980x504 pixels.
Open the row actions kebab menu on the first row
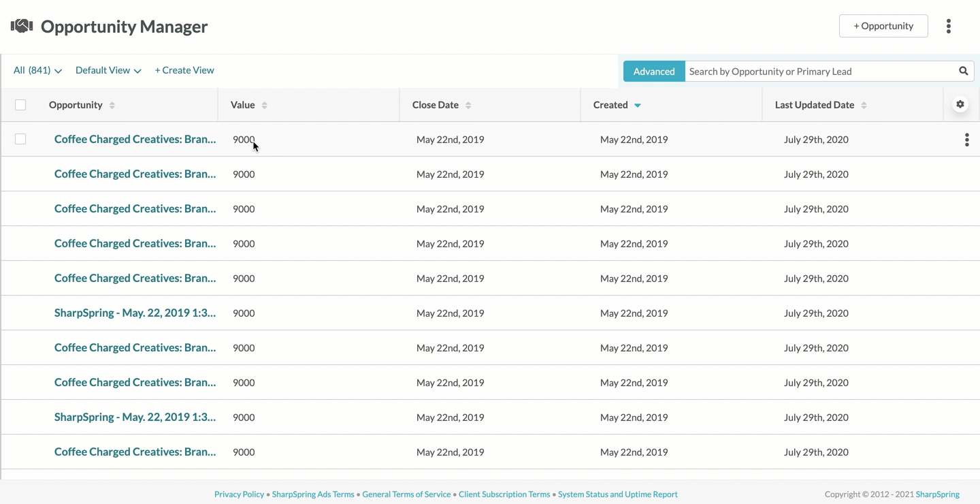[x=966, y=140]
